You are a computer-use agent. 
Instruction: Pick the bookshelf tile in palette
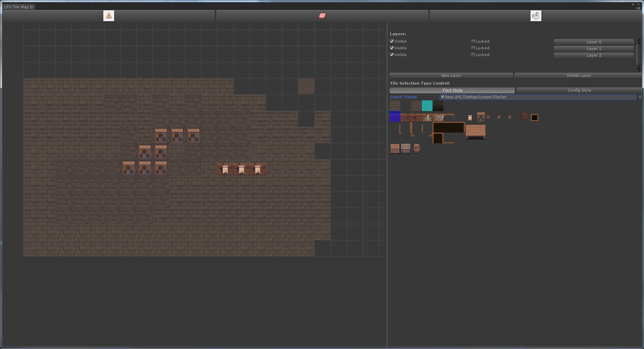coord(481,117)
